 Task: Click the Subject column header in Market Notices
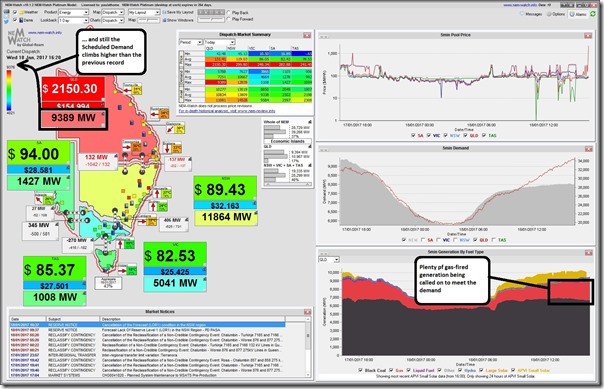click(x=73, y=319)
